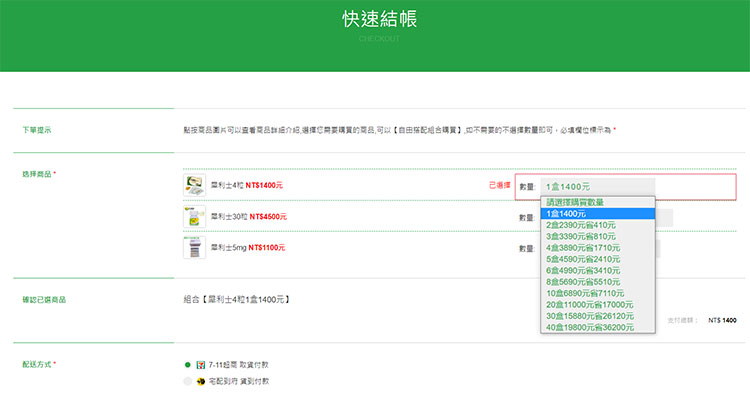Choose 6盒4990元省3410元 option

coord(598,271)
